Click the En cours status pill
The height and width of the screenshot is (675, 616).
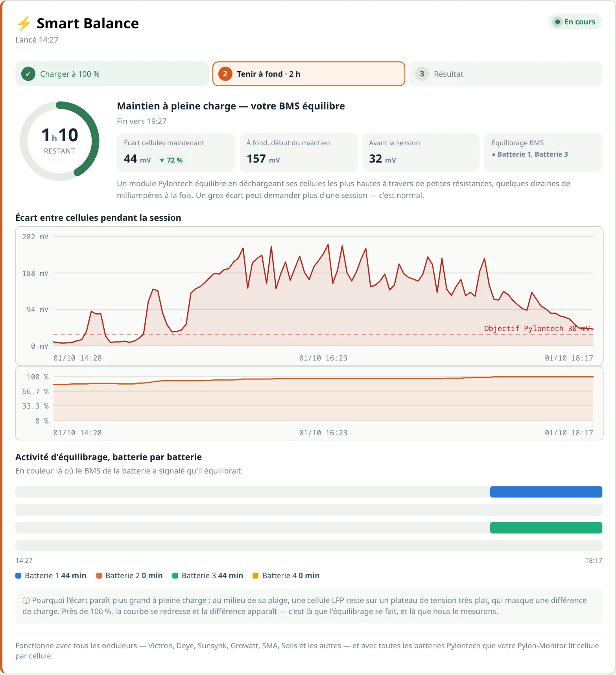[575, 22]
